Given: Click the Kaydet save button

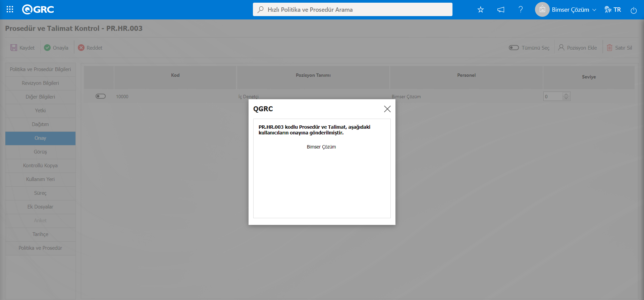Looking at the screenshot, I should [x=22, y=48].
